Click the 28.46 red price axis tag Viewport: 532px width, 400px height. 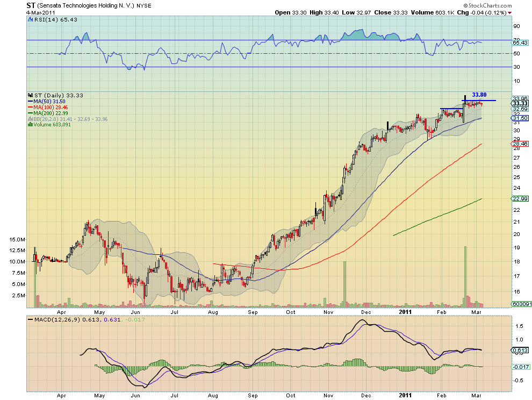[x=520, y=144]
